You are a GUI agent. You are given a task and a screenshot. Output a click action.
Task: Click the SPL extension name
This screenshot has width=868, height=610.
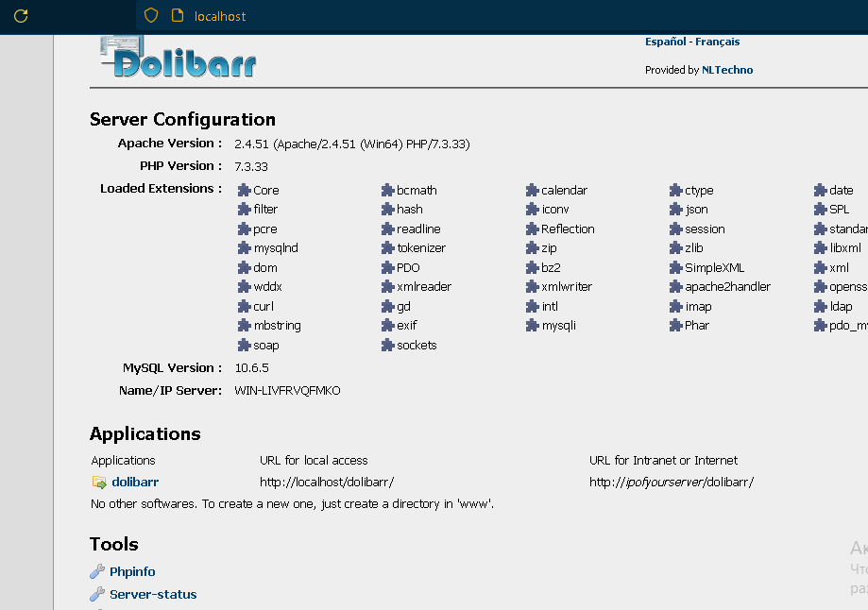click(x=840, y=210)
